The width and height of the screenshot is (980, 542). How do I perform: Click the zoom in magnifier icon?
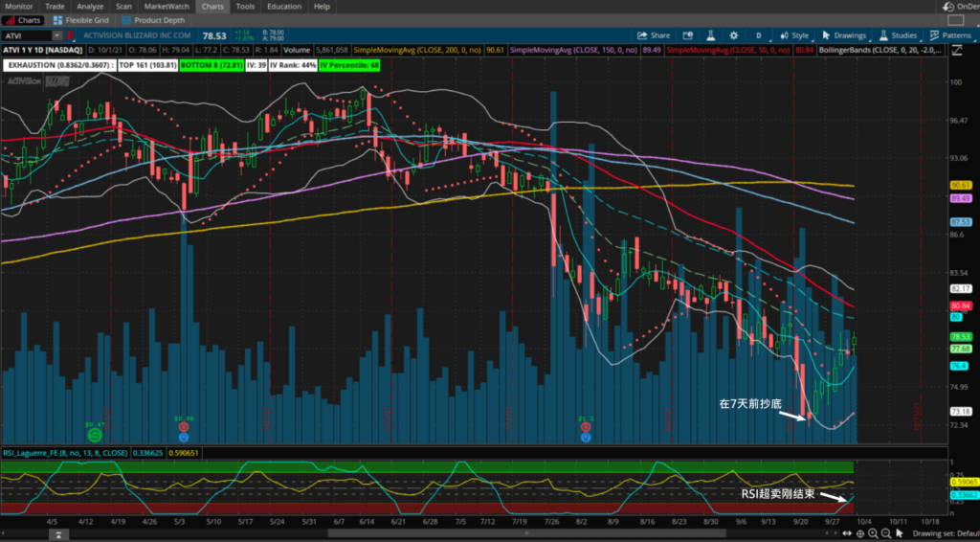coord(873,533)
